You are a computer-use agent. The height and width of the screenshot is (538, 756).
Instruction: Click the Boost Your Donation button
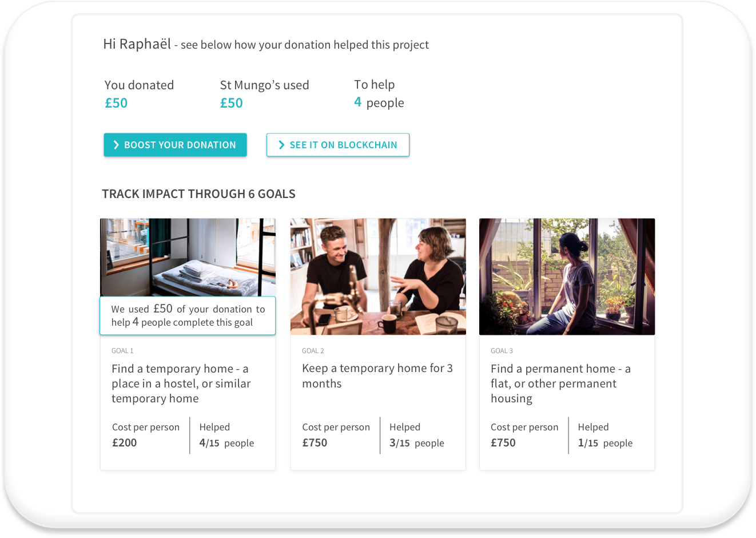(175, 145)
